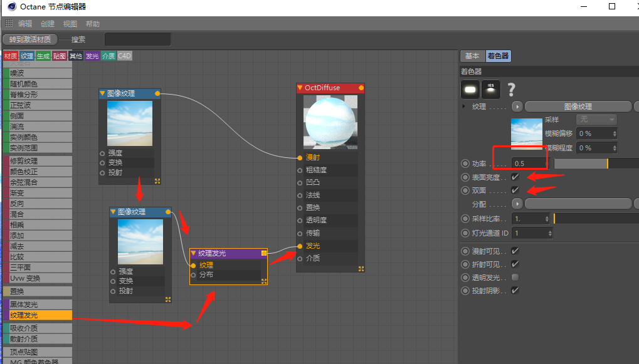Select 黑体发光 in the node list
Image resolution: width=639 pixels, height=364 pixels.
pyautogui.click(x=38, y=304)
